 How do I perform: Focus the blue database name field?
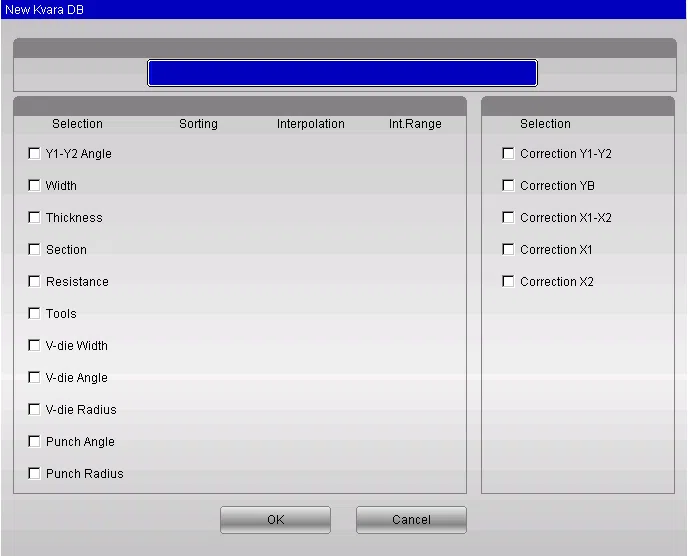pyautogui.click(x=342, y=73)
